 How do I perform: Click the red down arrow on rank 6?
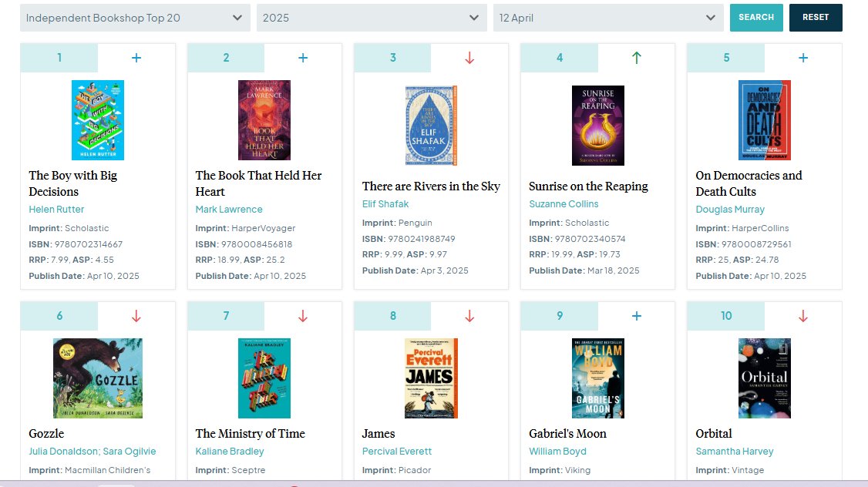pyautogui.click(x=136, y=316)
